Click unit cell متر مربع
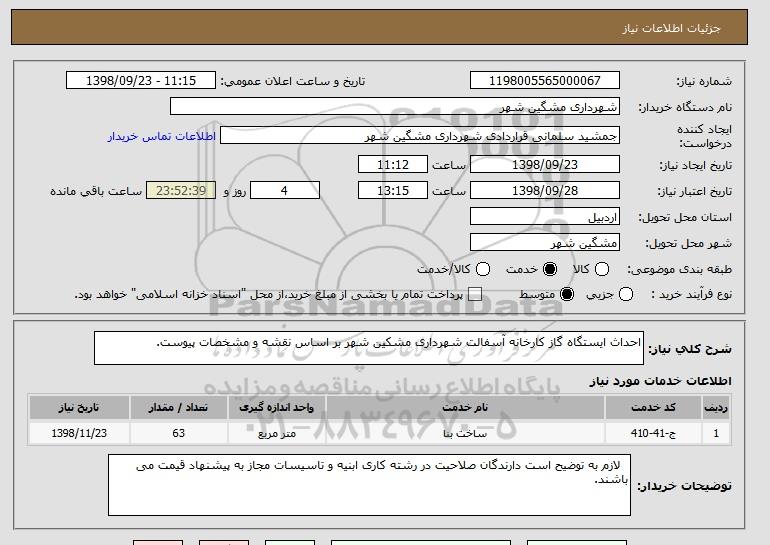This screenshot has height=545, width=770. pos(276,433)
